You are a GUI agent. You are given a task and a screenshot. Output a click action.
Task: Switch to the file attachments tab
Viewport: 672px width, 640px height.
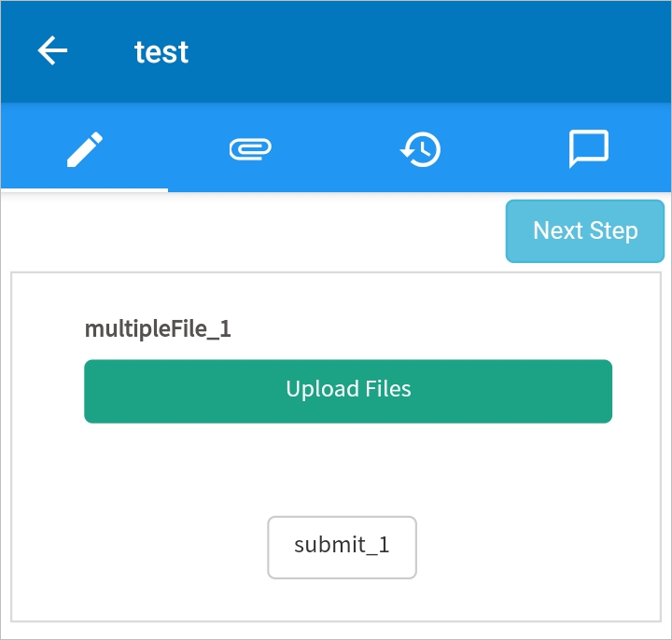251,148
